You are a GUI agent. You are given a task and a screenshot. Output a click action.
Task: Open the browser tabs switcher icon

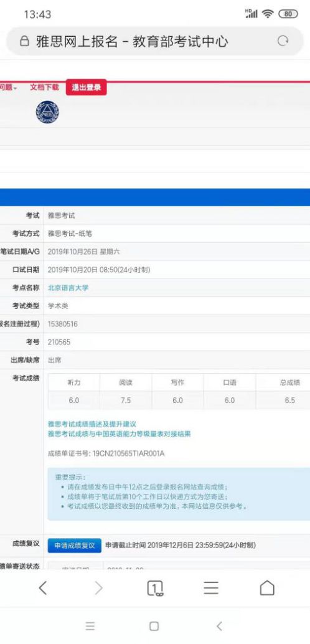click(155, 588)
